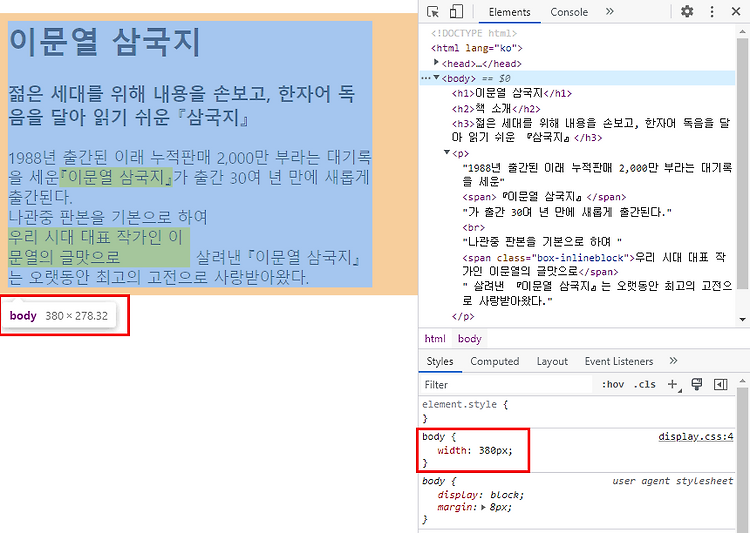Screen dimensions: 750x533
Task: Click the page subheading starting 젊은 세대를
Action: (181, 105)
